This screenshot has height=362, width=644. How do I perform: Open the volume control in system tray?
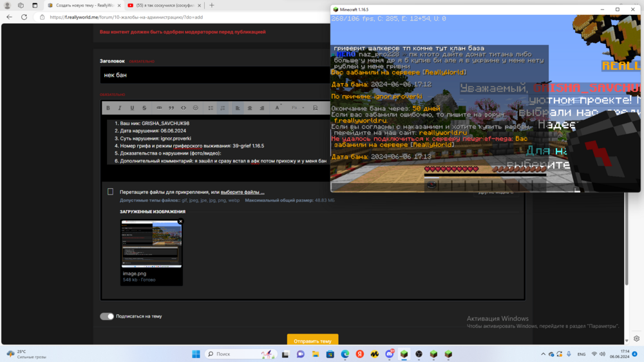coord(603,354)
